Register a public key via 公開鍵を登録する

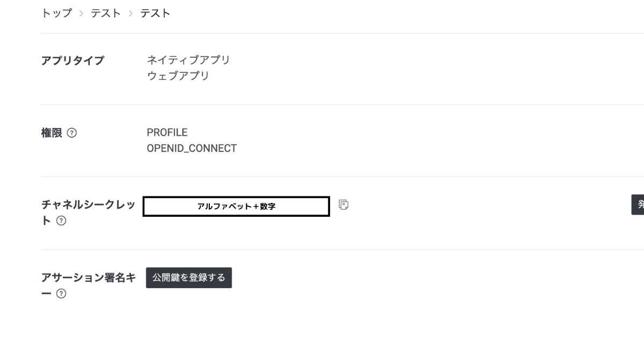coord(188,277)
